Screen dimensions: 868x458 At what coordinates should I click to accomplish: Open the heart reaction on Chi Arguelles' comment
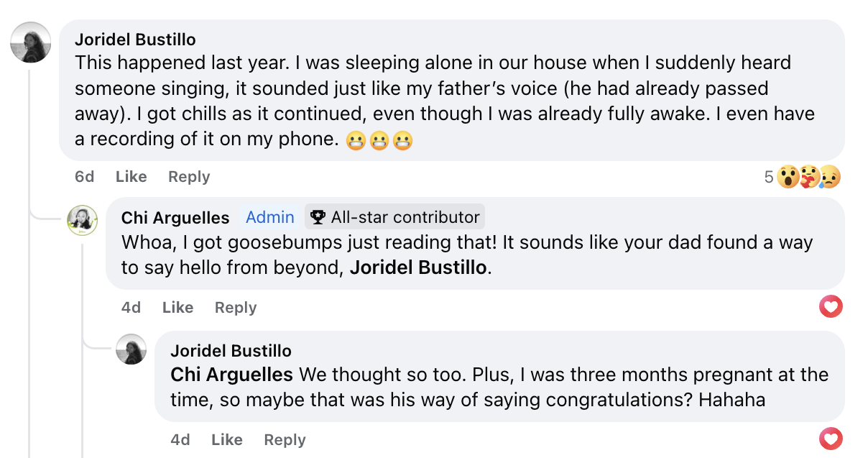pyautogui.click(x=831, y=308)
